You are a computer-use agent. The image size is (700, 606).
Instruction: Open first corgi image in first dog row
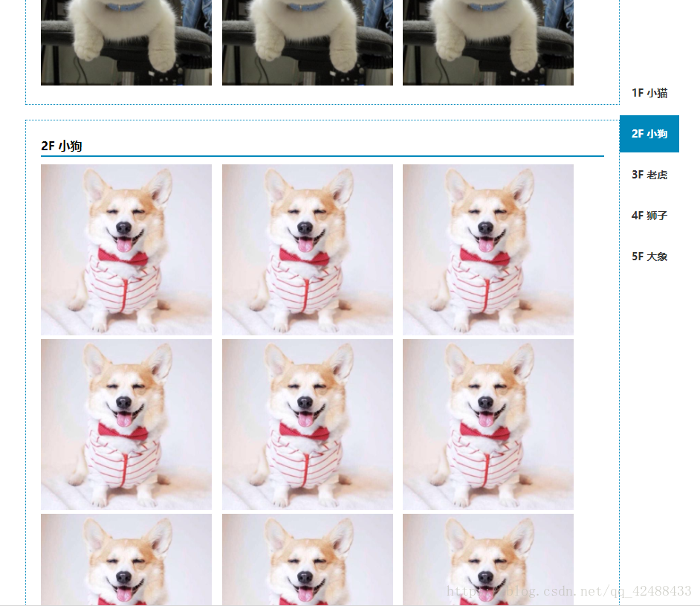pos(126,250)
